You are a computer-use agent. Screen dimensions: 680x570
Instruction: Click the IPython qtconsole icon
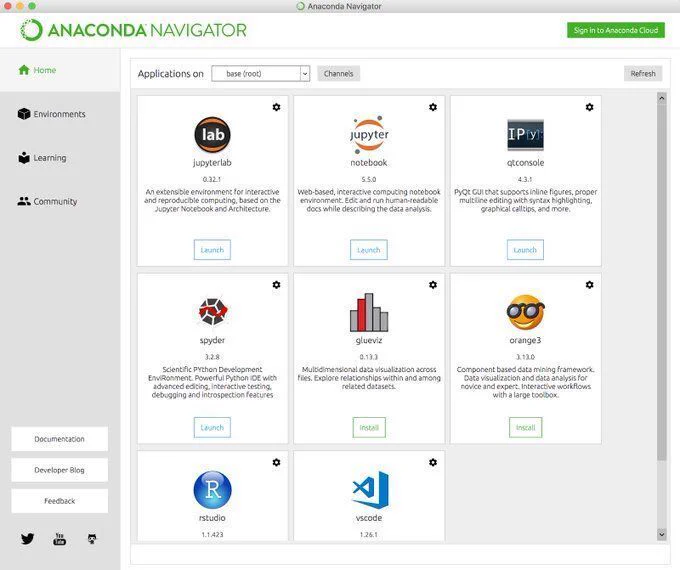(x=525, y=134)
